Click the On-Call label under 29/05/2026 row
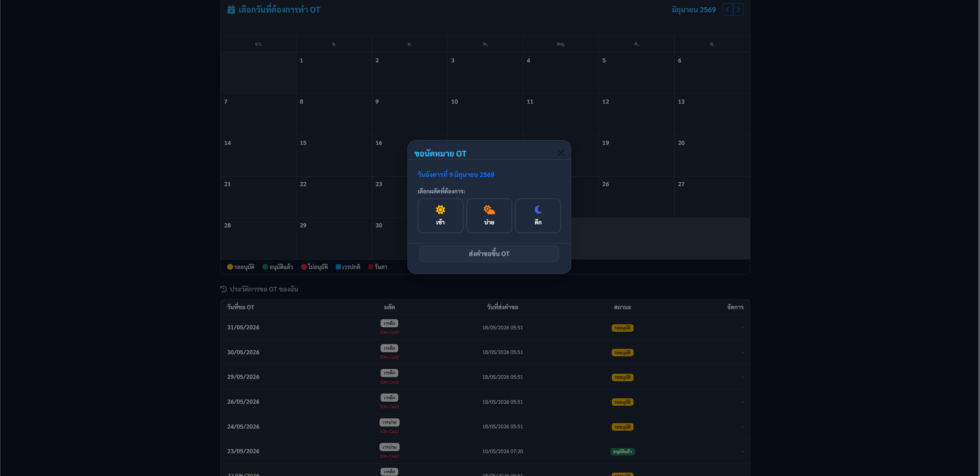980x476 pixels. (x=389, y=382)
